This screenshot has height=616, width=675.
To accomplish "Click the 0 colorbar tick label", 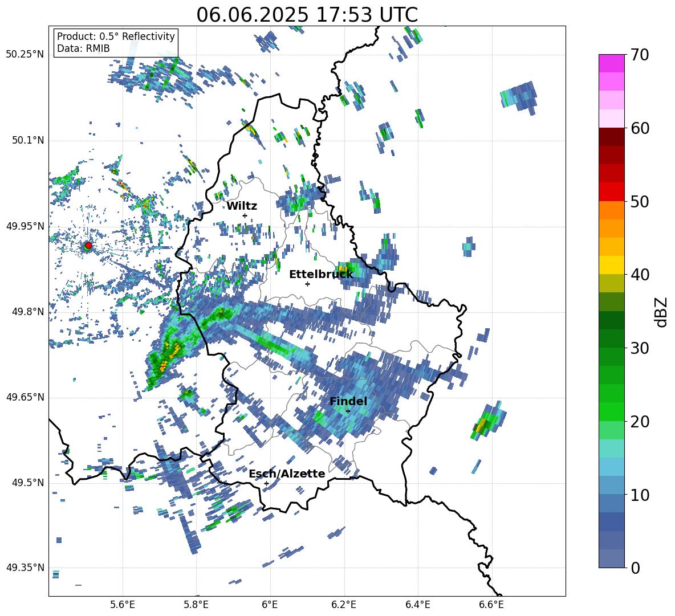I will coord(635,568).
